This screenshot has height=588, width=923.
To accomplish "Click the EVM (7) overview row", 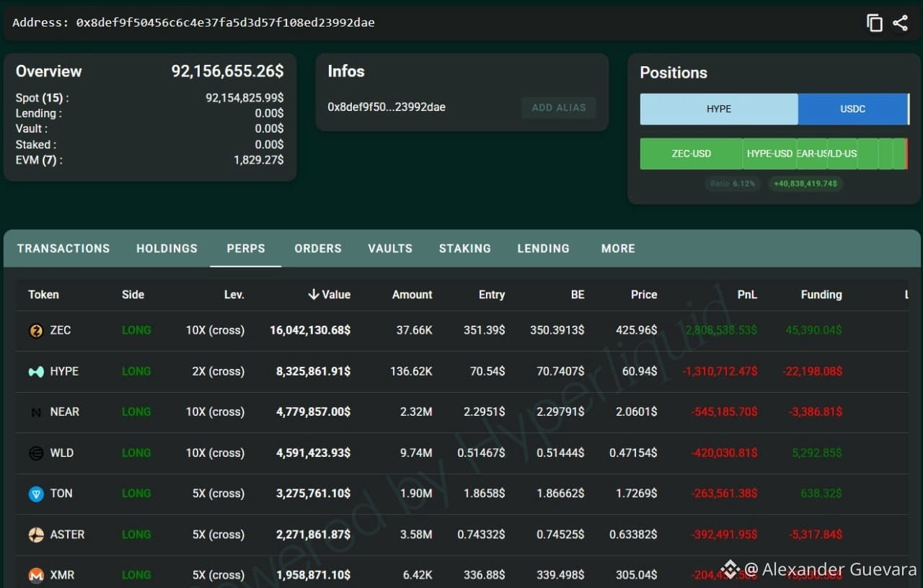I will (149, 160).
